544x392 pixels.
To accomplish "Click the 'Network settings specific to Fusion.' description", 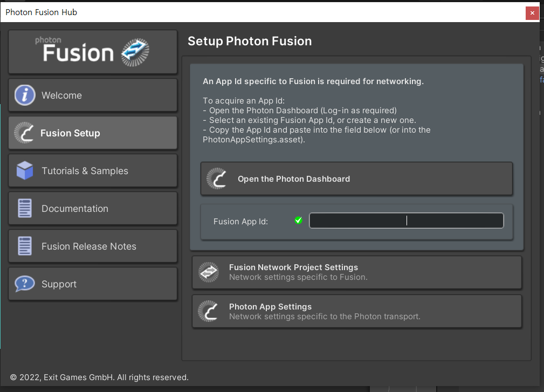I will (x=298, y=277).
